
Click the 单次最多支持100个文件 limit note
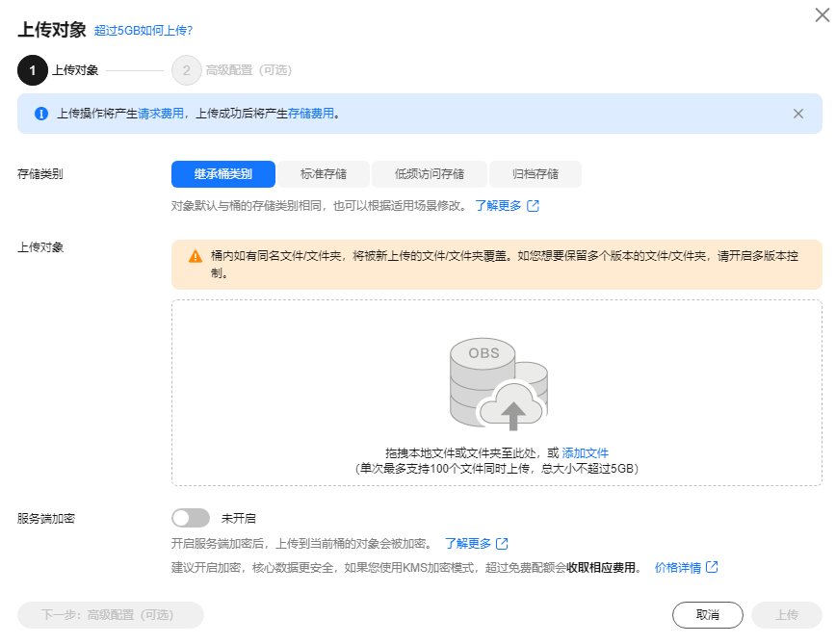496,469
